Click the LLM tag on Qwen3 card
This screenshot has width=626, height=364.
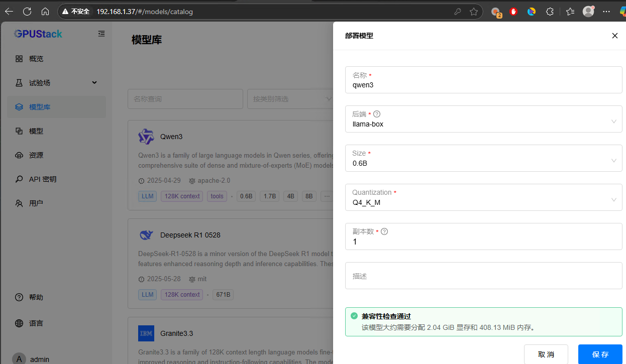click(x=148, y=196)
